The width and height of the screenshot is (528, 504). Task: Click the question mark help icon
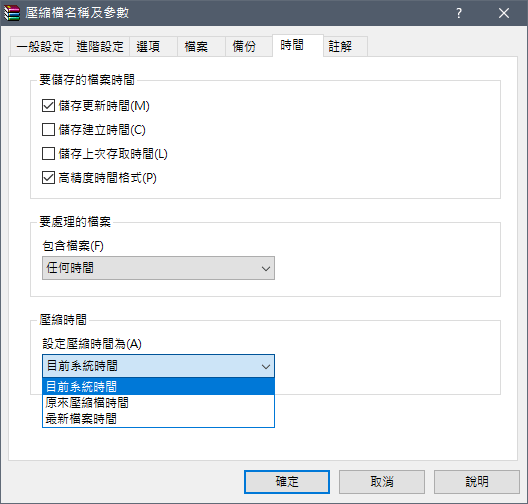459,13
